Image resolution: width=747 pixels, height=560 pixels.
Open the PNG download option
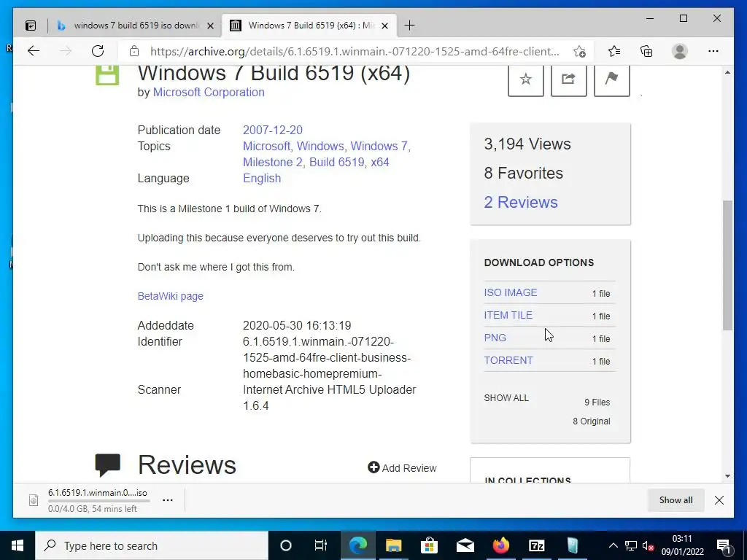pos(495,338)
